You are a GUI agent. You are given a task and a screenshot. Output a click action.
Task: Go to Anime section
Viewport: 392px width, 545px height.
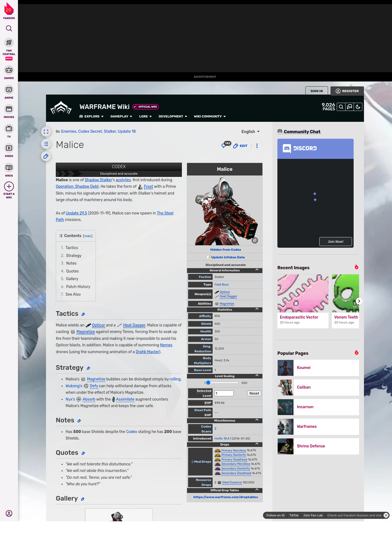point(9,92)
